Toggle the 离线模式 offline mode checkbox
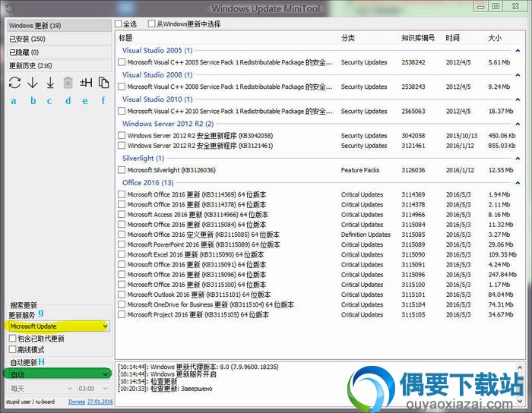 coord(13,349)
